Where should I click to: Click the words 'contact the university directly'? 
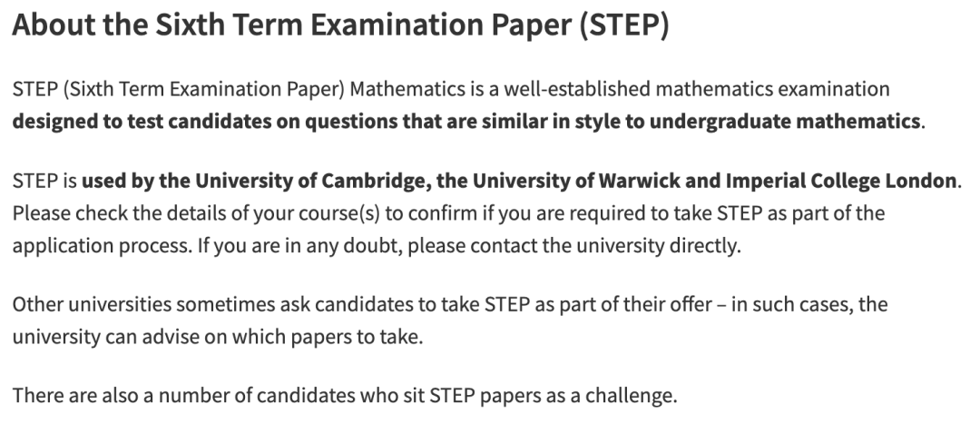click(605, 246)
